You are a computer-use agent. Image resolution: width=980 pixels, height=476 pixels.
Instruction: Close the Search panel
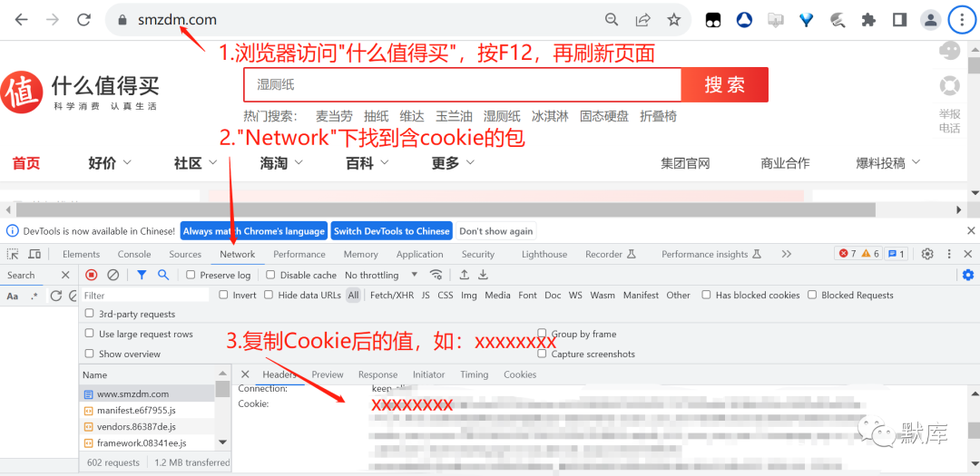(65, 275)
